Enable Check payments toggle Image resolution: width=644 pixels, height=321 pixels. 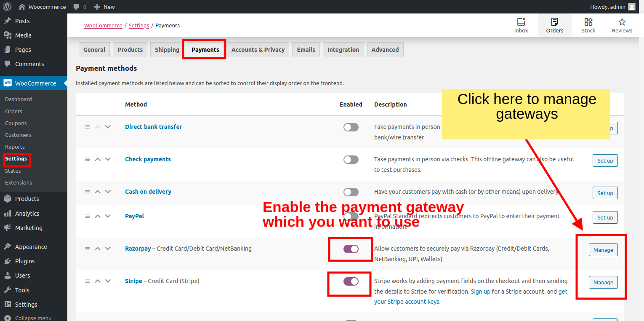click(x=351, y=160)
